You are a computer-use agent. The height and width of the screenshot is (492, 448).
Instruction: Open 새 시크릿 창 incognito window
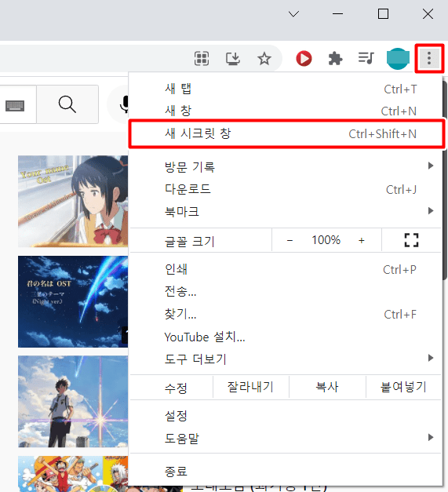(287, 134)
